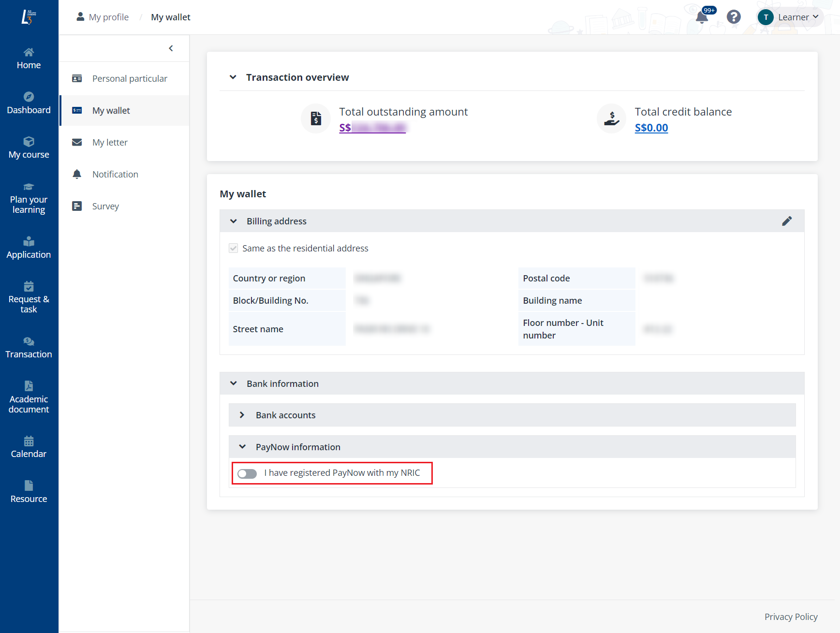This screenshot has width=840, height=633.
Task: Select Personal particular menu item
Action: (124, 78)
